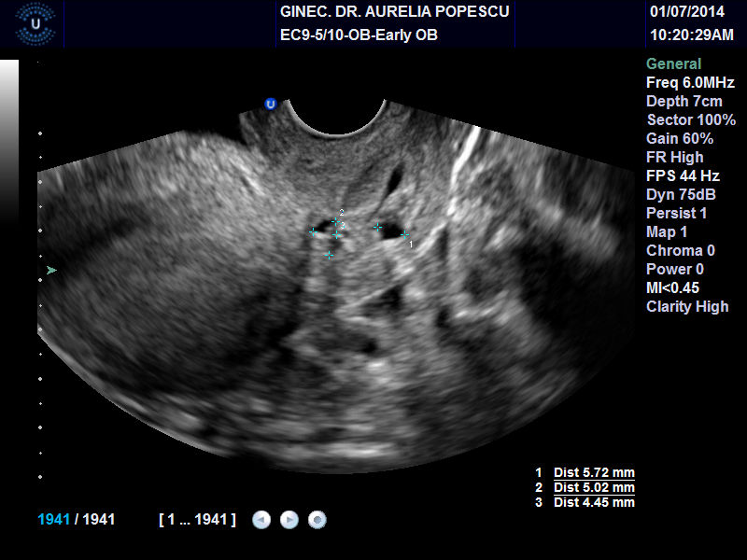Click the 'Map 1' parameter
The width and height of the screenshot is (747, 560).
(x=667, y=231)
